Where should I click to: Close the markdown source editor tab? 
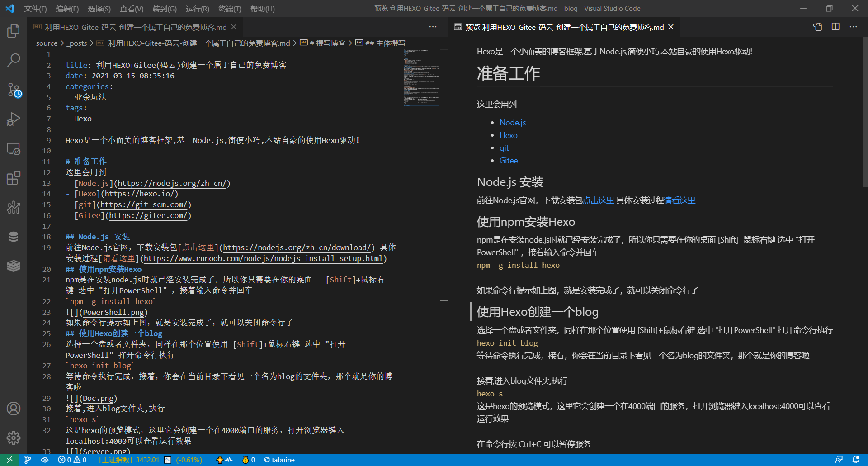click(x=234, y=27)
